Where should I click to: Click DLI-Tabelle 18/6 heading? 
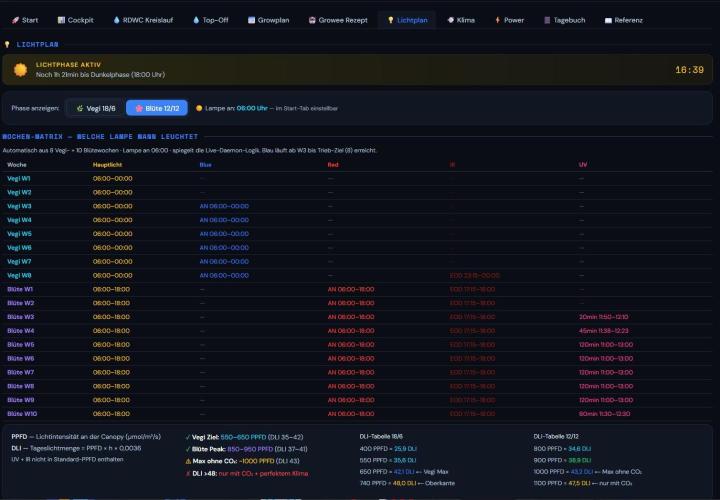381,437
